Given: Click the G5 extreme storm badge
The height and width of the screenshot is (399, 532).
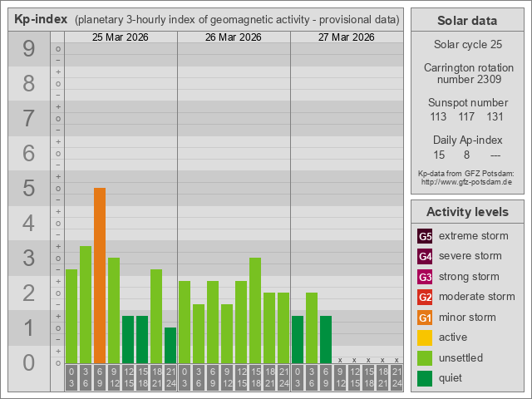Looking at the screenshot, I should [425, 236].
